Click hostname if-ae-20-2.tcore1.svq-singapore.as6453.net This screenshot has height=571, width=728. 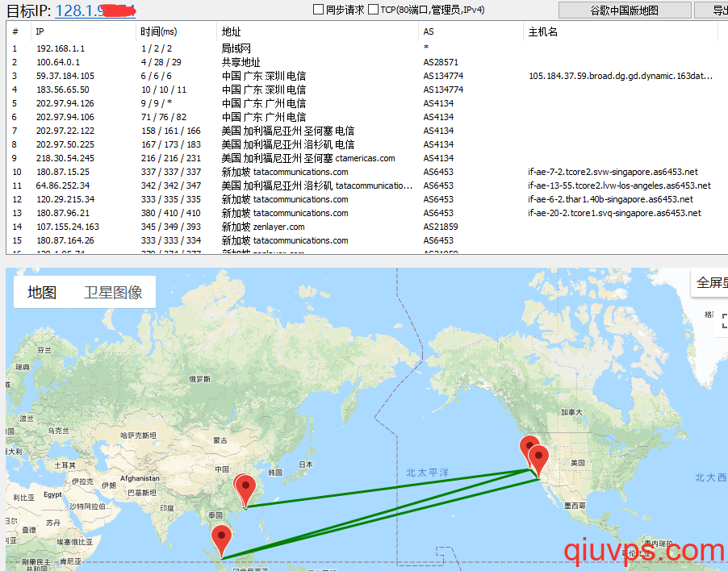click(615, 213)
